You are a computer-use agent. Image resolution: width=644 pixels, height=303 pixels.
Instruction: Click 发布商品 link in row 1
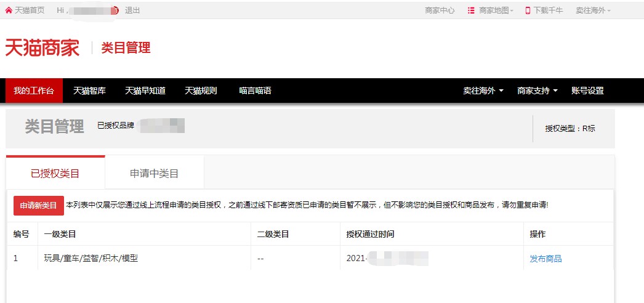[546, 259]
